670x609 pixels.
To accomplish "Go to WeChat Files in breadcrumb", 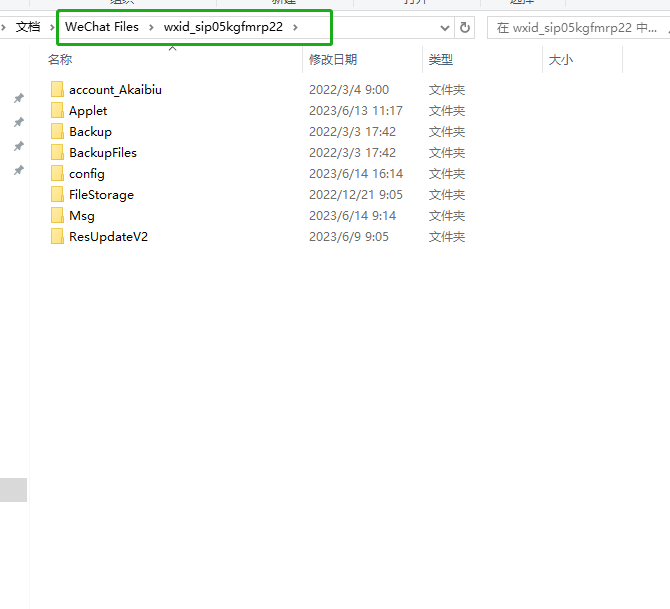I will pyautogui.click(x=102, y=28).
